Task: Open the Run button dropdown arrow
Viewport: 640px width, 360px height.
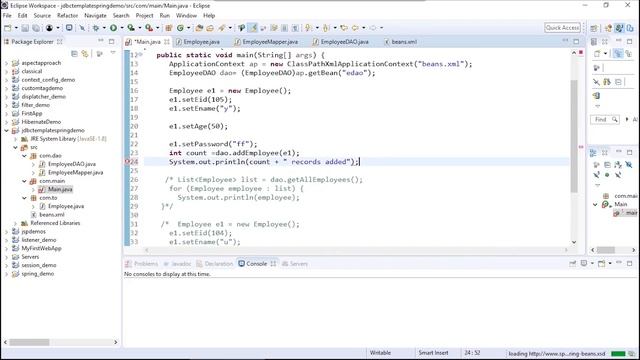Action: [x=122, y=28]
